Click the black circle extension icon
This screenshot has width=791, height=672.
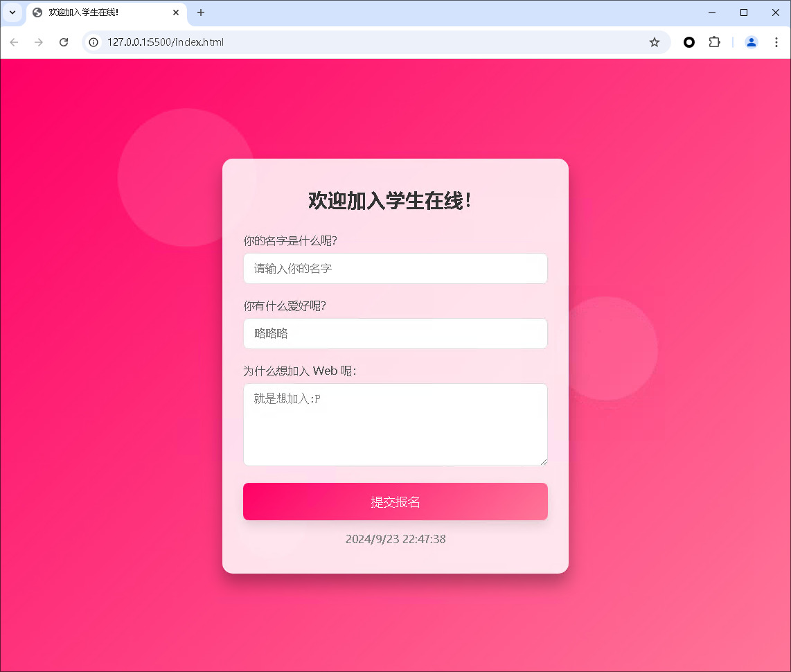coord(688,42)
